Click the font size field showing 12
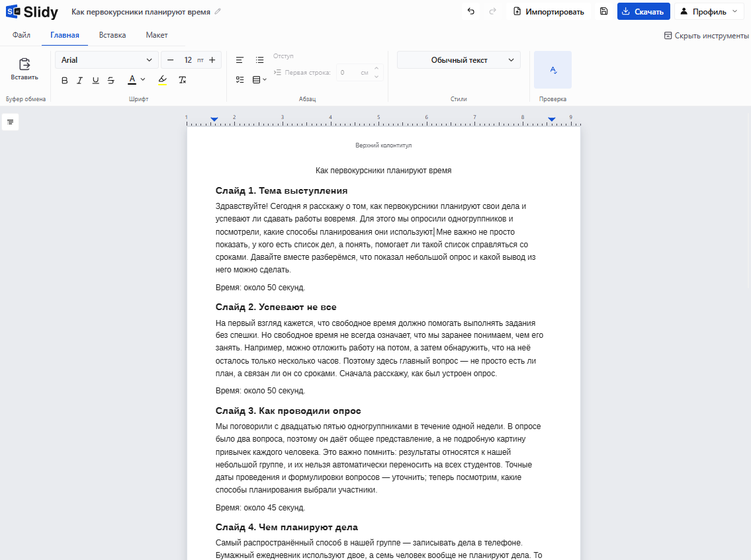 click(x=188, y=60)
